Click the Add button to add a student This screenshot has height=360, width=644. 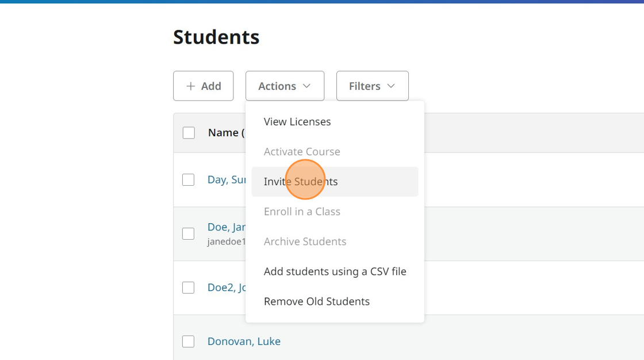[203, 85]
